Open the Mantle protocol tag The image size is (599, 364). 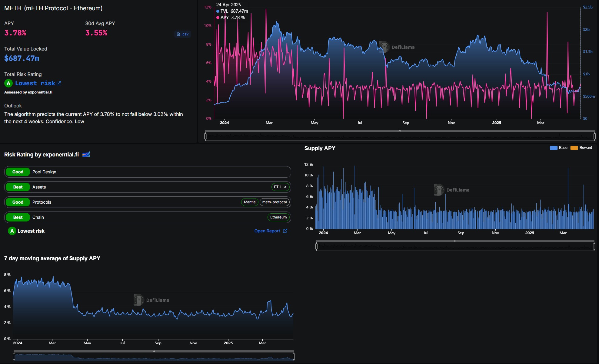click(x=250, y=202)
